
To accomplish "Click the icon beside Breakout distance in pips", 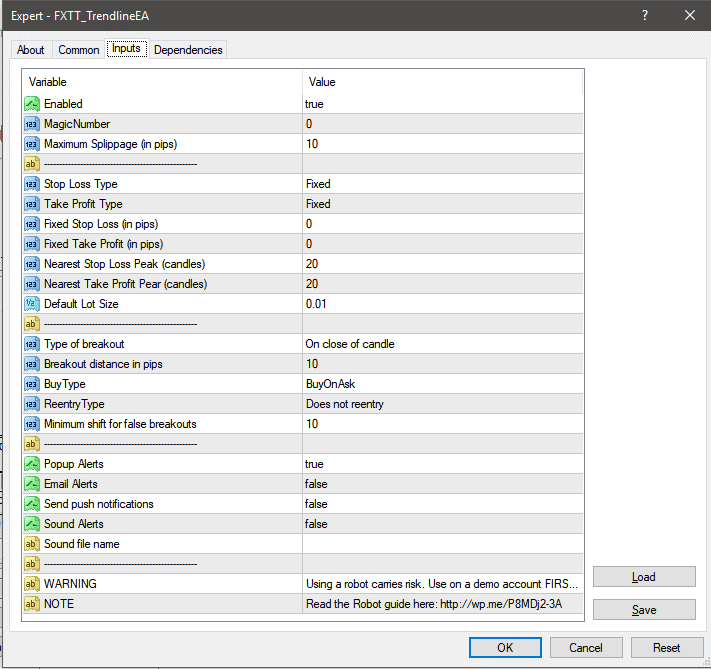I will [x=32, y=364].
